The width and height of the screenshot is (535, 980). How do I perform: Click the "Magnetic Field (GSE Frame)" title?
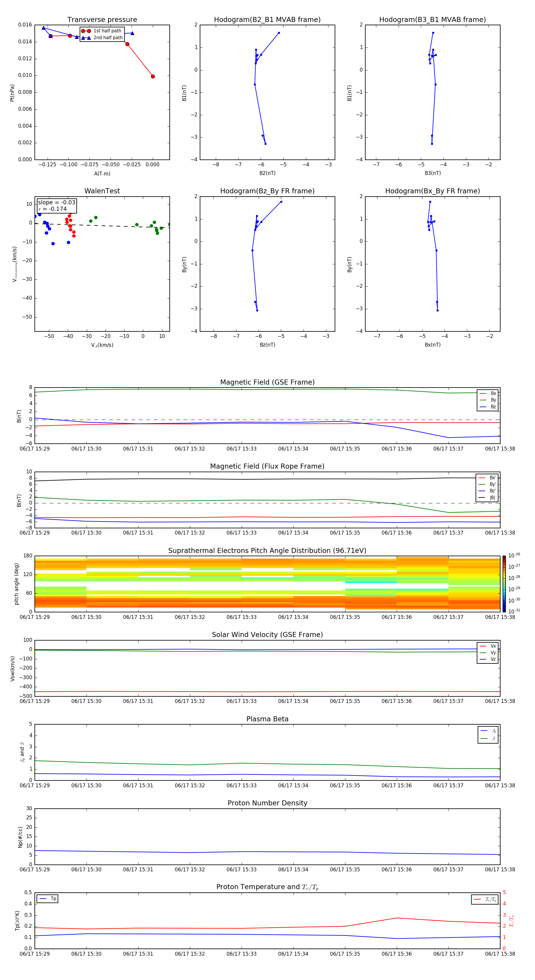click(x=267, y=382)
